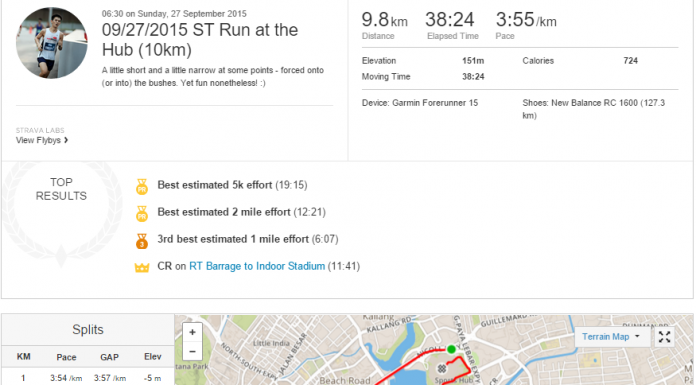696x385 pixels.
Task: Open RT Barrage to Indoor Stadium segment
Action: point(257,266)
